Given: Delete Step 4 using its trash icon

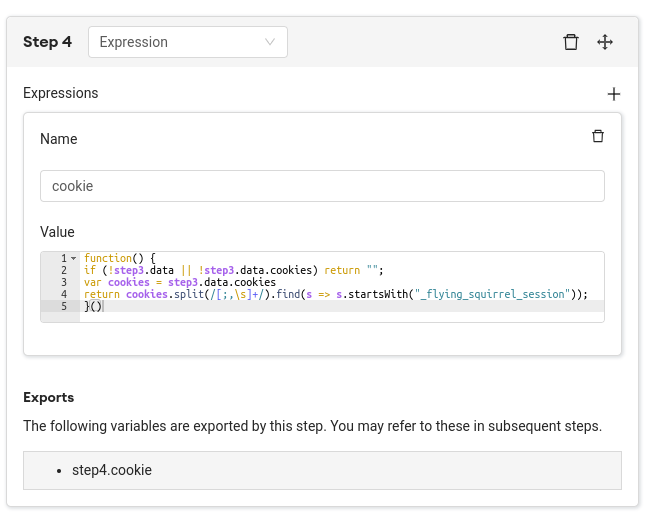Looking at the screenshot, I should tap(571, 42).
